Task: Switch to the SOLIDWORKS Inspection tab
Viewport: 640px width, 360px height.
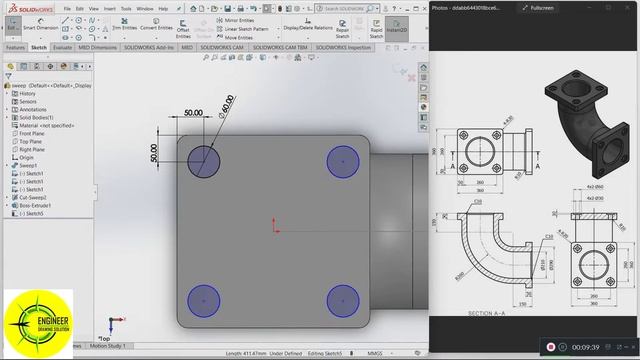Action: point(343,47)
